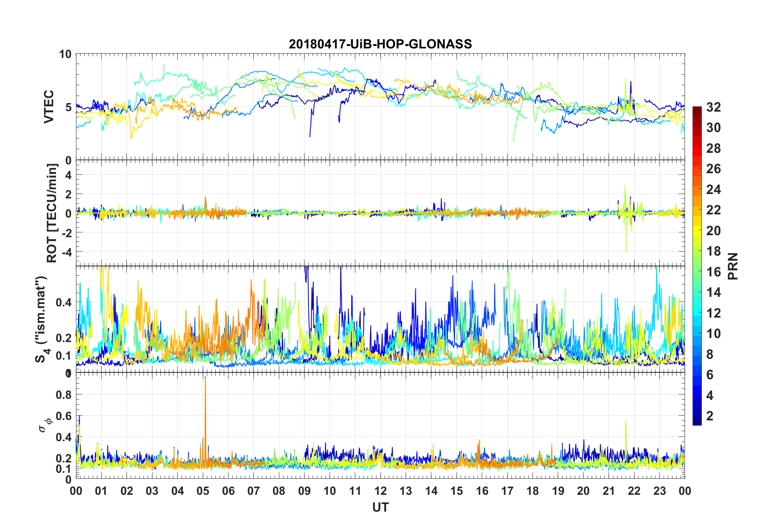761x532 pixels.
Task: Click the PRN colorbar gradient strip
Action: (x=697, y=266)
